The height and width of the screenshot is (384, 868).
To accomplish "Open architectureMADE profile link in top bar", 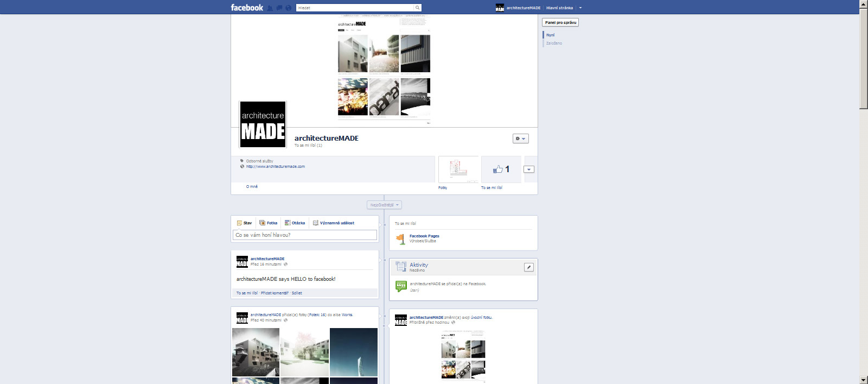I will click(x=524, y=8).
